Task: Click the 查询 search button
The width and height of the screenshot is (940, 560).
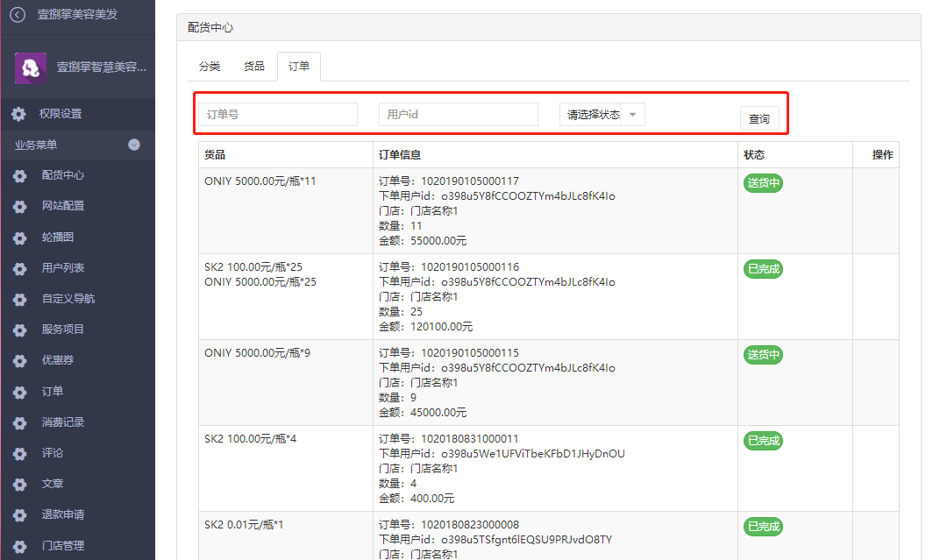Action: 759,118
